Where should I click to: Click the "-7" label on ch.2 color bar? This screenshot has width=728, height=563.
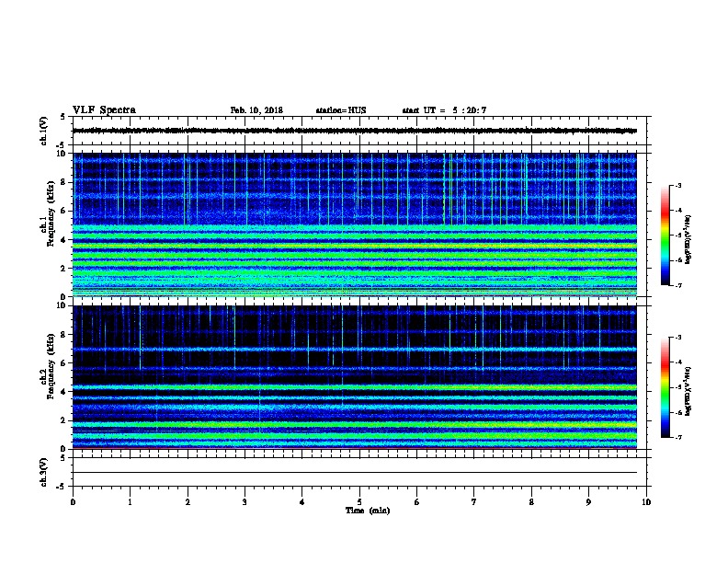(677, 437)
